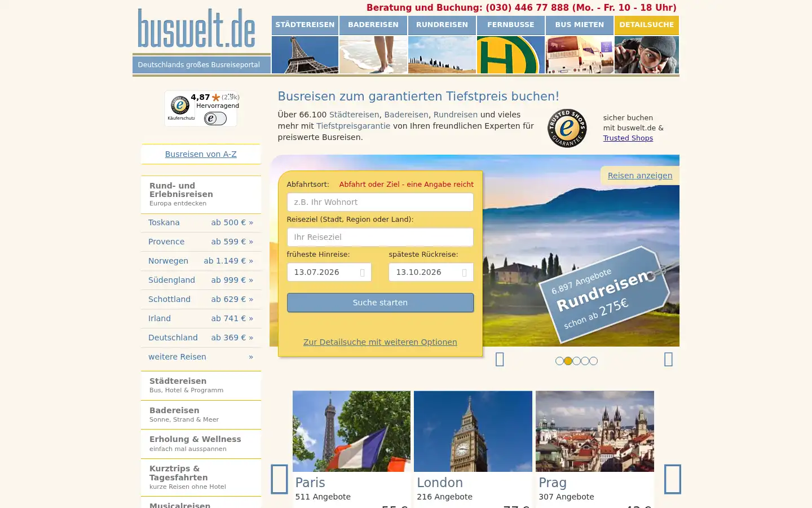Image resolution: width=812 pixels, height=508 pixels.
Task: Show next banner slide arrow
Action: pos(668,360)
